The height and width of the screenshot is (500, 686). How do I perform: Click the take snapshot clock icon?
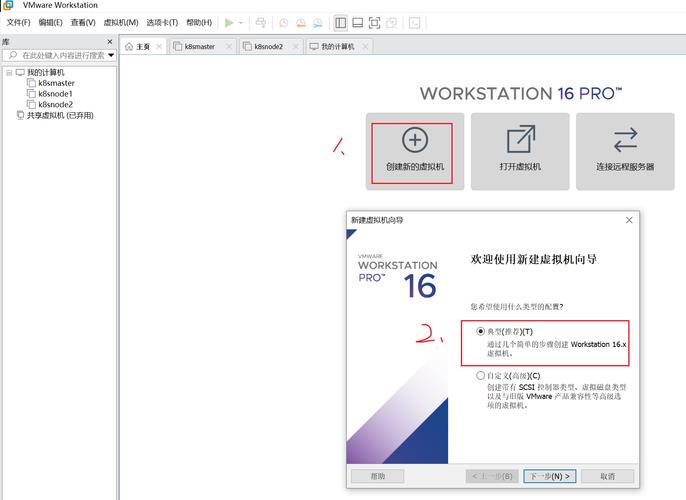284,23
